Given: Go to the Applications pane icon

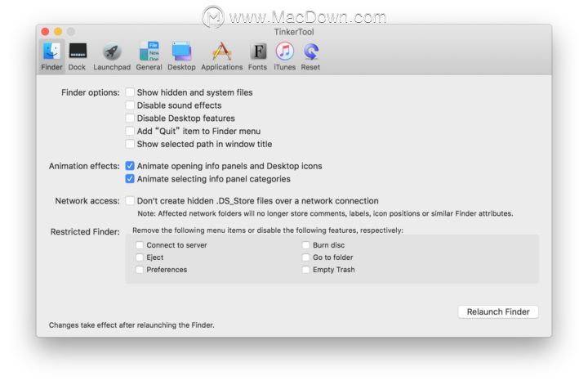Looking at the screenshot, I should click(221, 56).
